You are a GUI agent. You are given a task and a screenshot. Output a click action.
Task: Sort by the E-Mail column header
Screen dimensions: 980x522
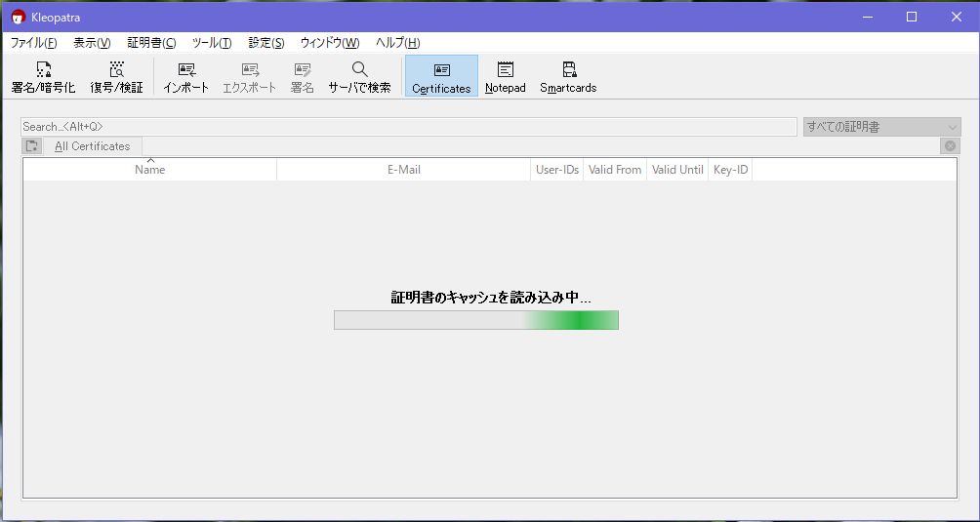(404, 169)
